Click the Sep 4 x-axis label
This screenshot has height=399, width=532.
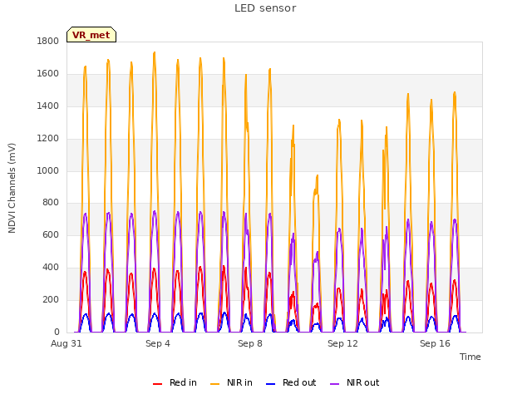pyautogui.click(x=158, y=343)
